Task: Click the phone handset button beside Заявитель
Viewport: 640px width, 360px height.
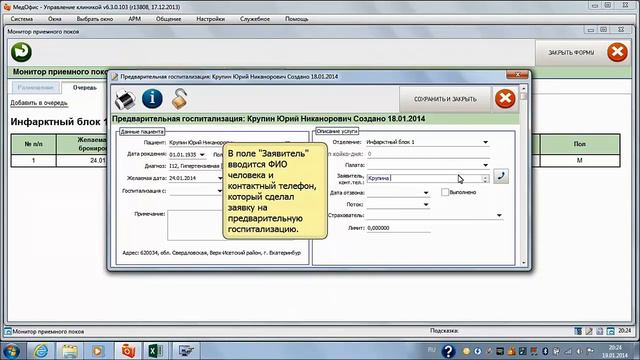Action: (x=501, y=176)
